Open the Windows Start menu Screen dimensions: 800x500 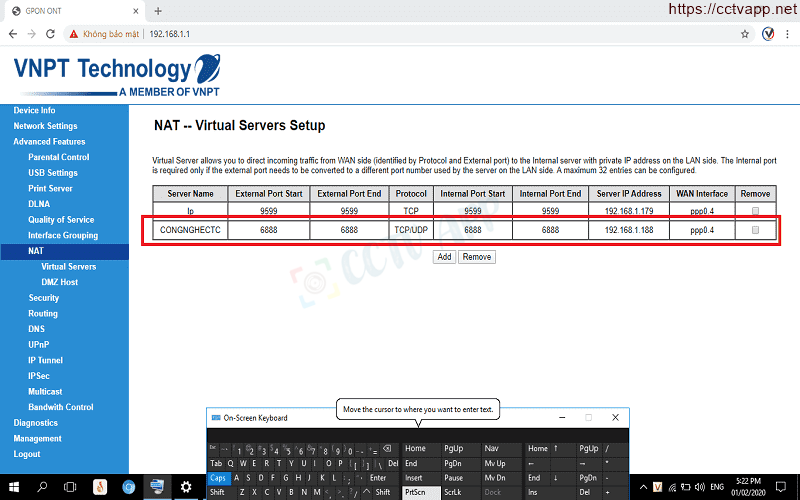(x=12, y=487)
